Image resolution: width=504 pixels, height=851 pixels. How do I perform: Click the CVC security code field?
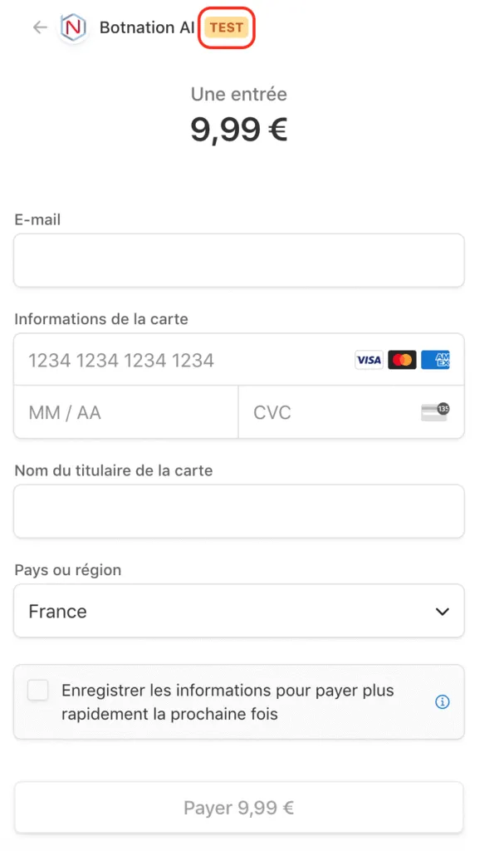(x=332, y=412)
